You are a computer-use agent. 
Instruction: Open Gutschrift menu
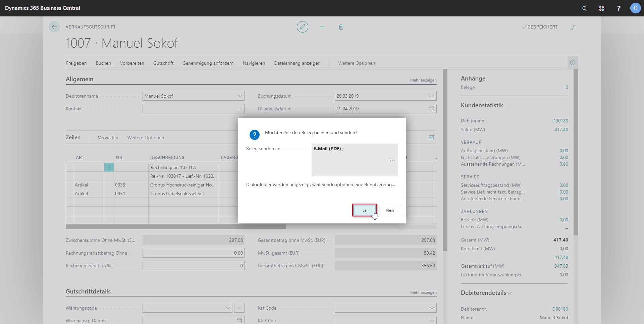coord(163,63)
